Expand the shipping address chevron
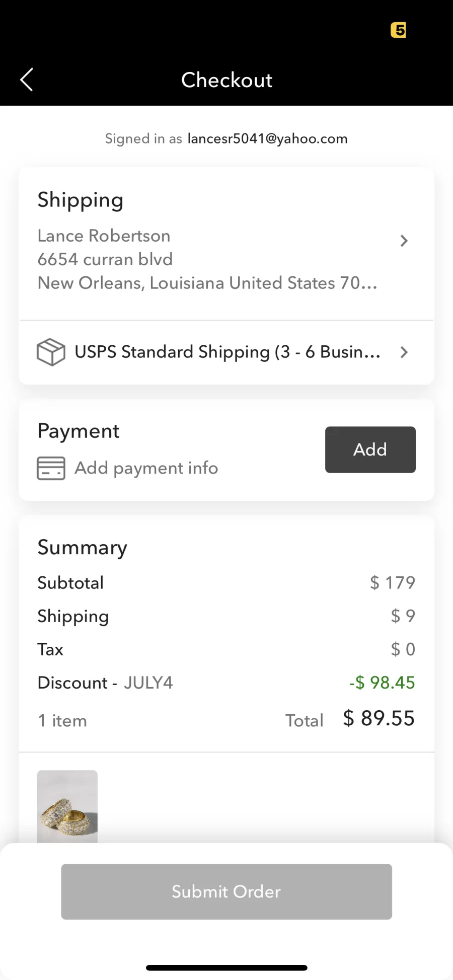Viewport: 453px width, 980px height. click(404, 241)
